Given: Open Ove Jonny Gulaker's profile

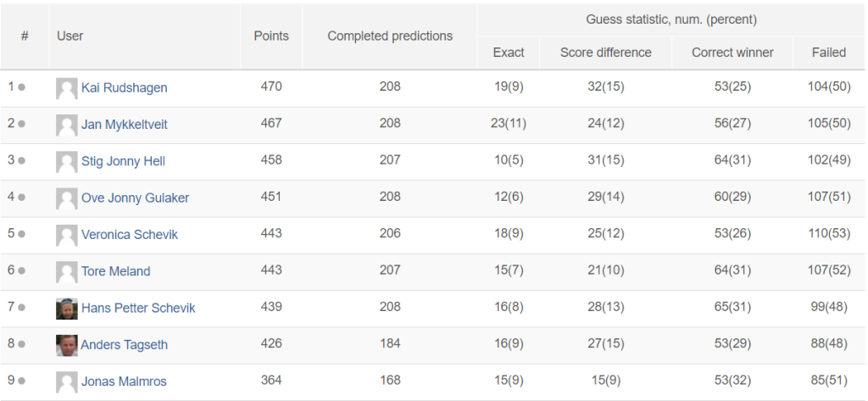Looking at the screenshot, I should click(x=135, y=198).
